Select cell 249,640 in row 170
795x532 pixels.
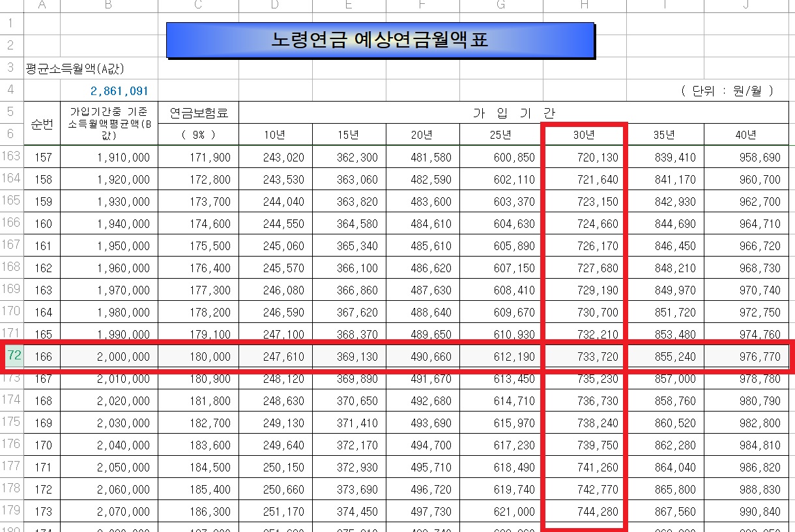tap(276, 445)
